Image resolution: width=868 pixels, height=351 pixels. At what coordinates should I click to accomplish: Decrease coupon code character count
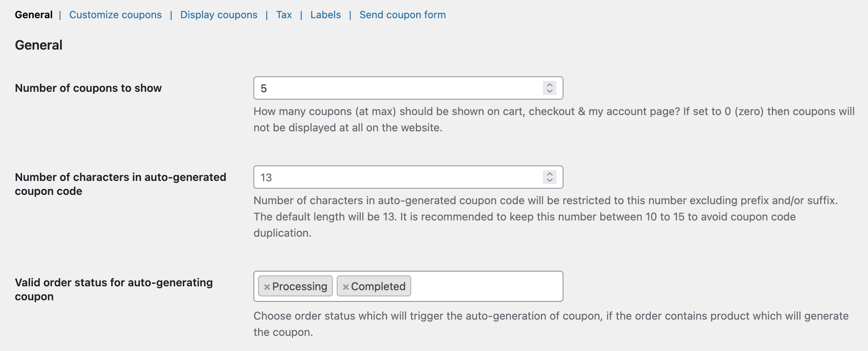pos(549,181)
